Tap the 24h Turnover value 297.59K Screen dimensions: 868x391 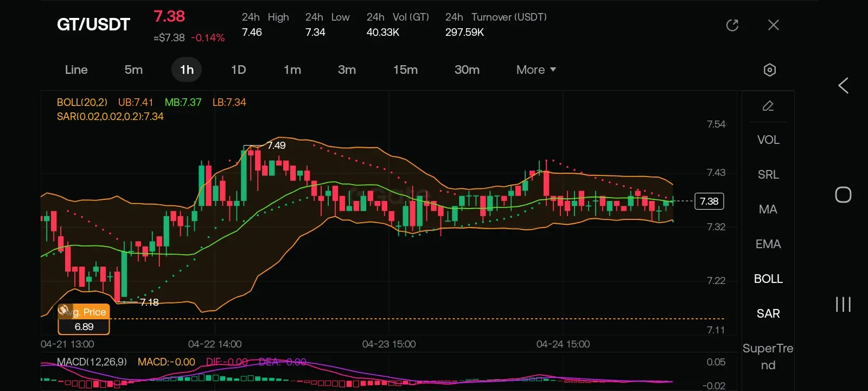coord(464,32)
